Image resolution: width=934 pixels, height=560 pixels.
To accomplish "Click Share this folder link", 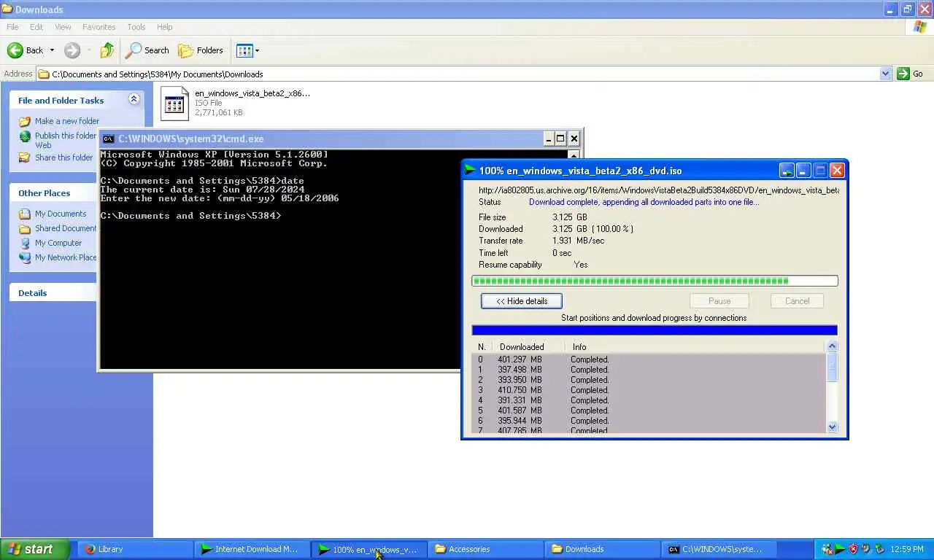I will point(64,157).
